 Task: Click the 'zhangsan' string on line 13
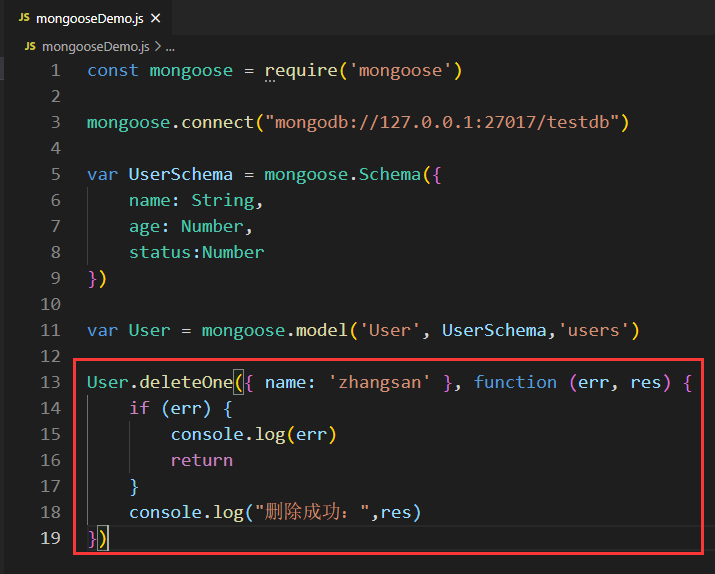coord(379,383)
